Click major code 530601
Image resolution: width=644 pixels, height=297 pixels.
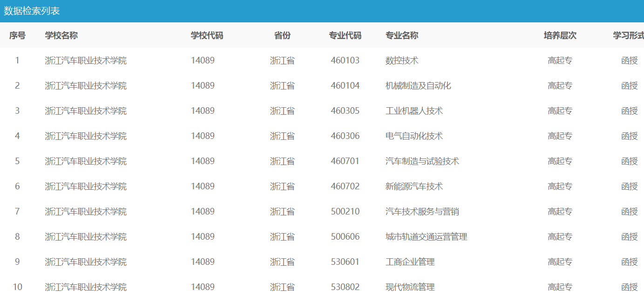coord(345,262)
